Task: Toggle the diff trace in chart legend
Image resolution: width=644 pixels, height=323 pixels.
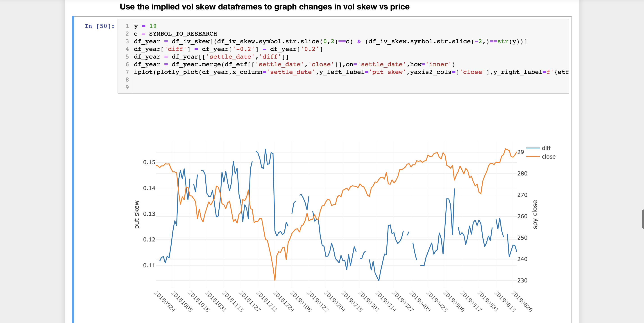Action: click(546, 148)
